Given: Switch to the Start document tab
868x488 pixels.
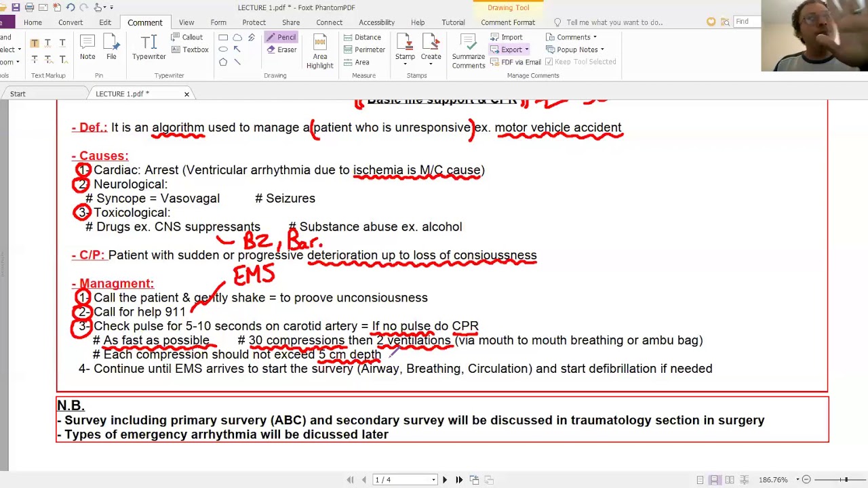Looking at the screenshot, I should coord(18,94).
